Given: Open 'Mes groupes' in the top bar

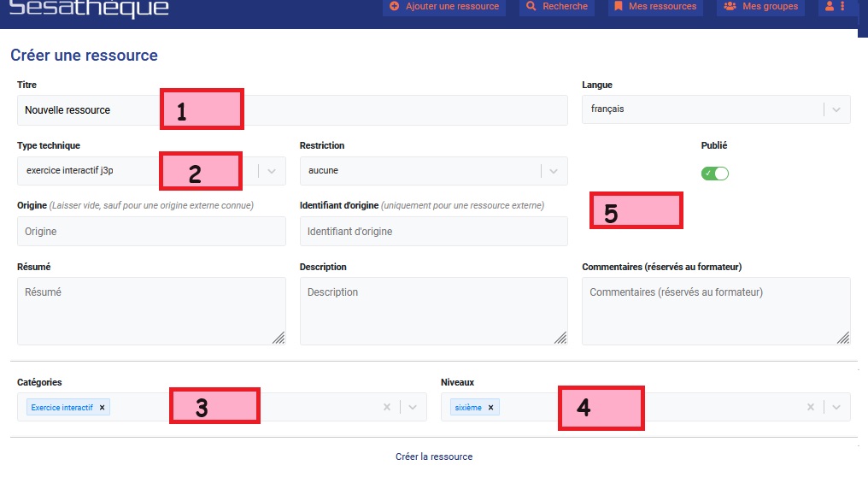Looking at the screenshot, I should pos(761,7).
